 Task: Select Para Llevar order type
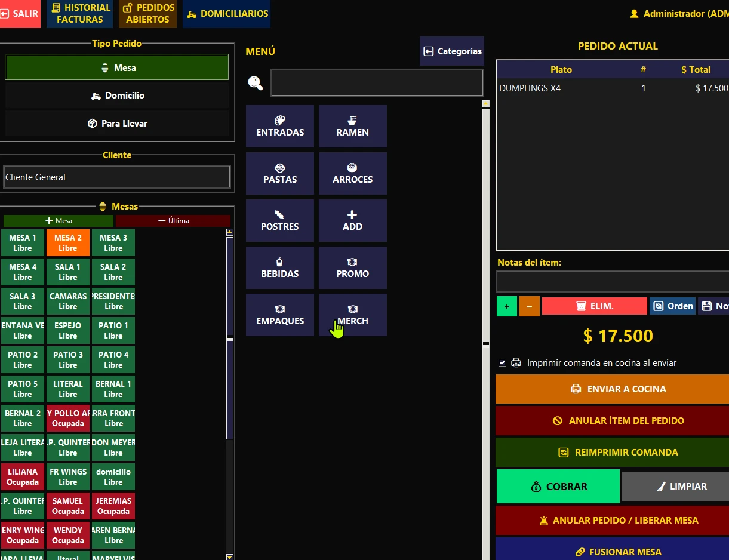click(117, 124)
